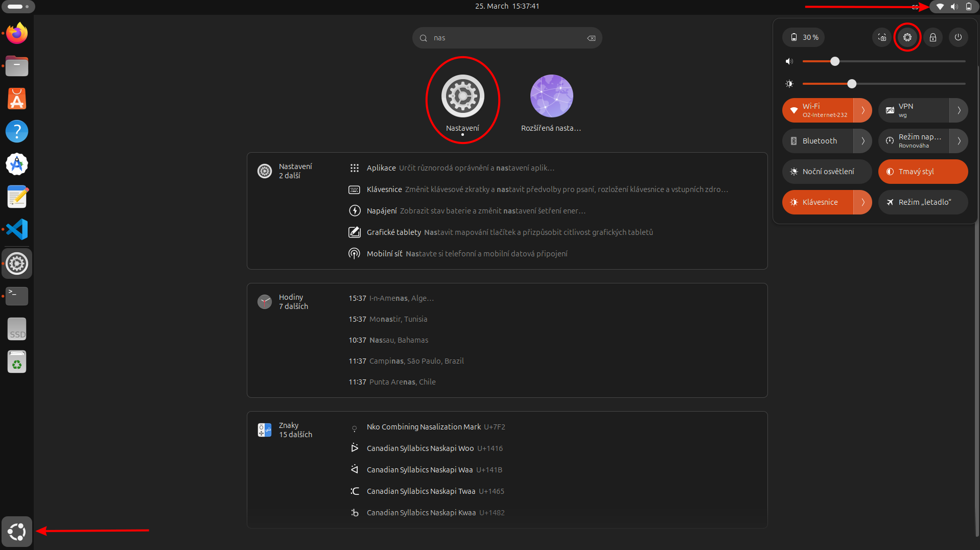Click the 30 % battery button
This screenshot has width=980, height=550.
click(x=804, y=37)
